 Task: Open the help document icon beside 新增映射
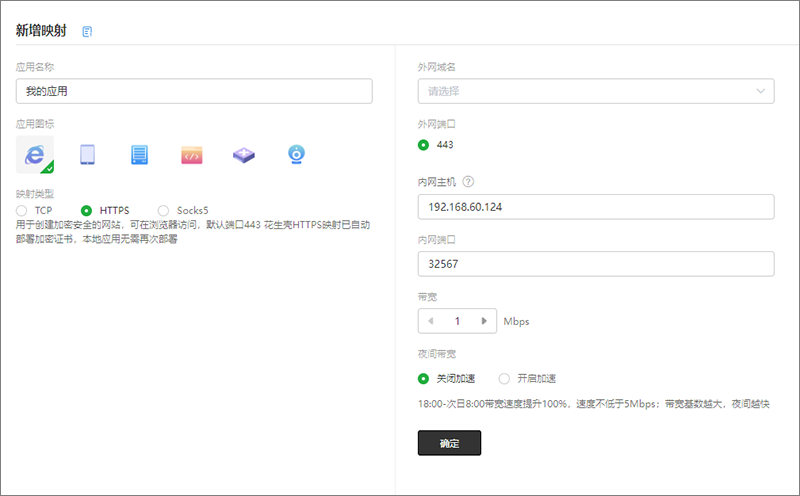point(87,32)
